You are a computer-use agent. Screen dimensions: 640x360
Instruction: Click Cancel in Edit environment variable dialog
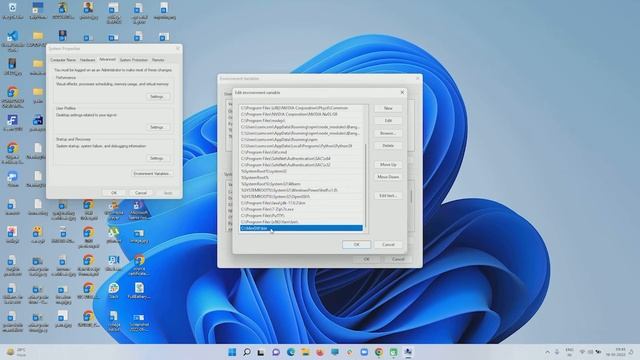388,244
